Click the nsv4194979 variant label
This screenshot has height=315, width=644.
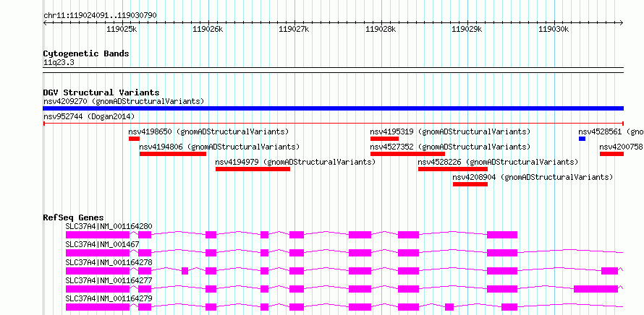coord(295,162)
